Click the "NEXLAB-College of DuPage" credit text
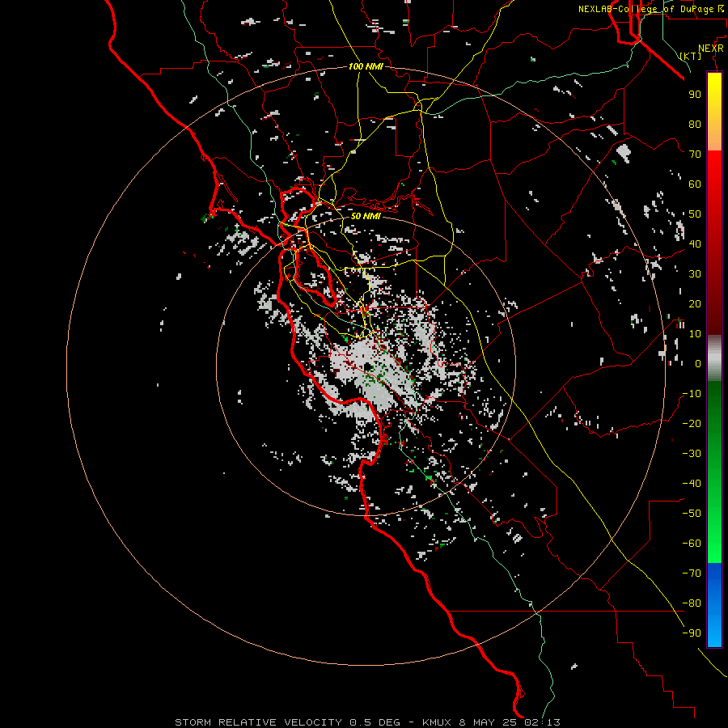 tap(645, 9)
